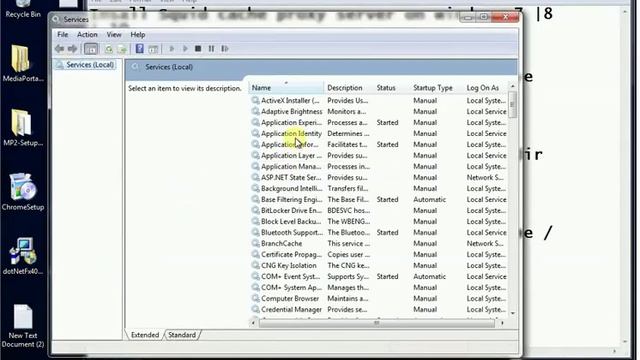The image size is (640, 360).
Task: Select the COM+ Event System service
Action: tap(378, 277)
